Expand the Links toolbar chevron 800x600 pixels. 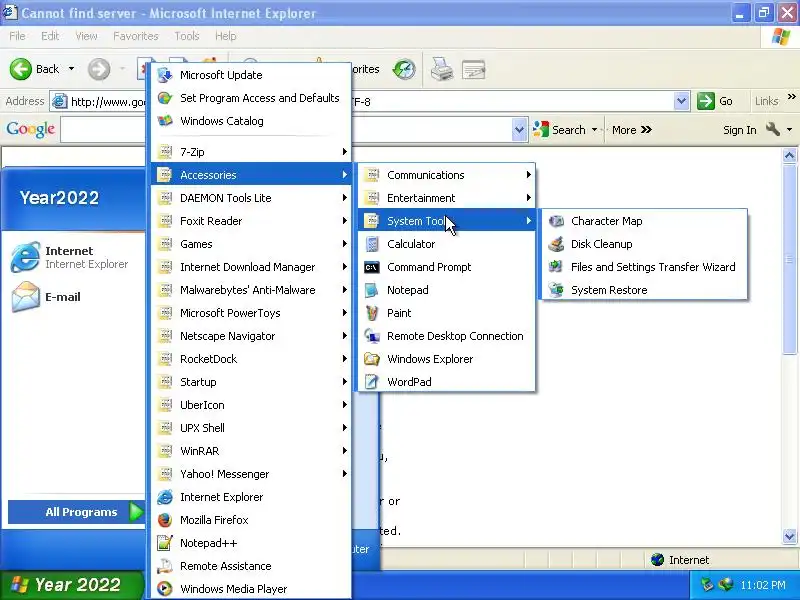pos(791,97)
